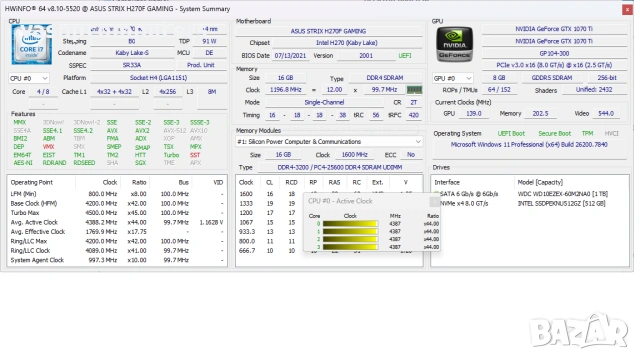The width and height of the screenshot is (640, 360).
Task: Click the UEFI Boot status label
Action: click(x=511, y=133)
